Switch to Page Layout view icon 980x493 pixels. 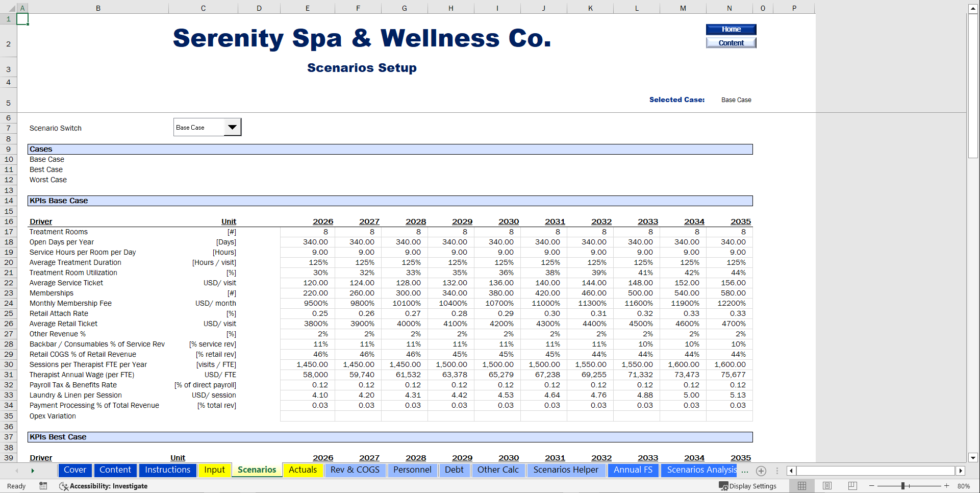[827, 486]
